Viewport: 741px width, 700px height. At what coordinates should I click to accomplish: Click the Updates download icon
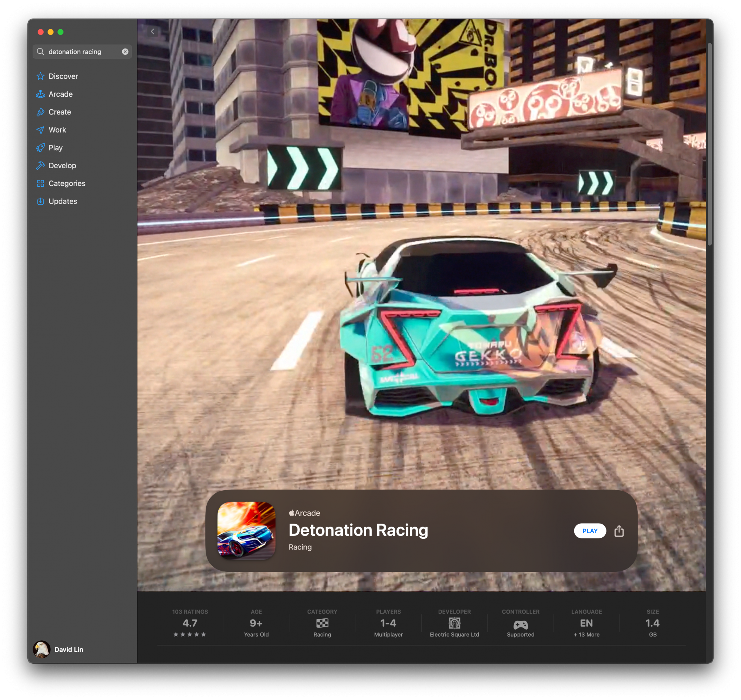(40, 201)
